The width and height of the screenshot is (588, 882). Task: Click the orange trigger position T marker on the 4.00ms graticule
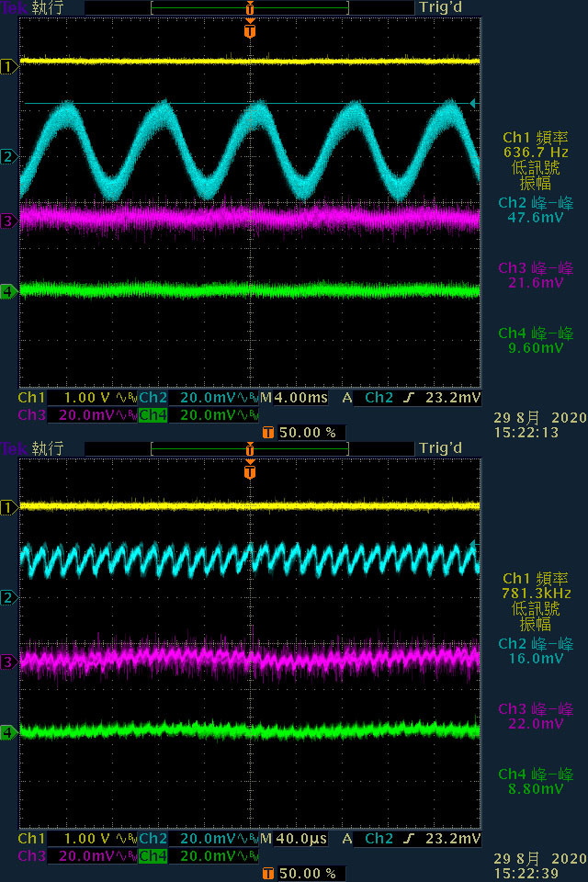pyautogui.click(x=250, y=29)
